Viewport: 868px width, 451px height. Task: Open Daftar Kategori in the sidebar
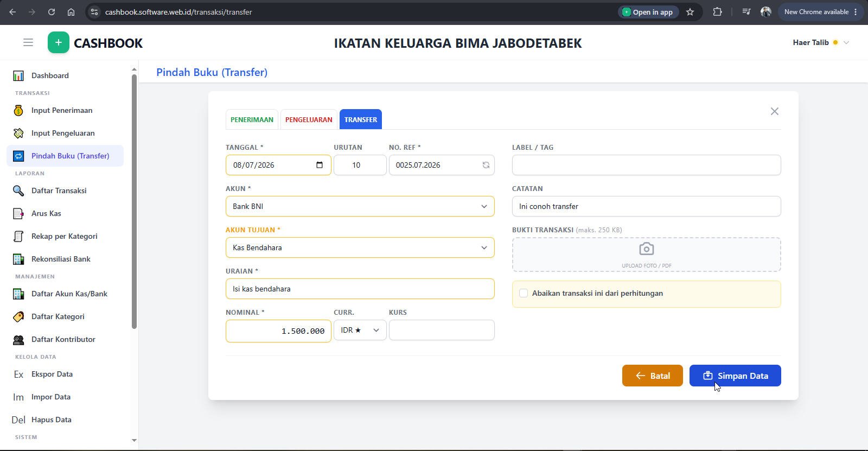tap(65, 316)
